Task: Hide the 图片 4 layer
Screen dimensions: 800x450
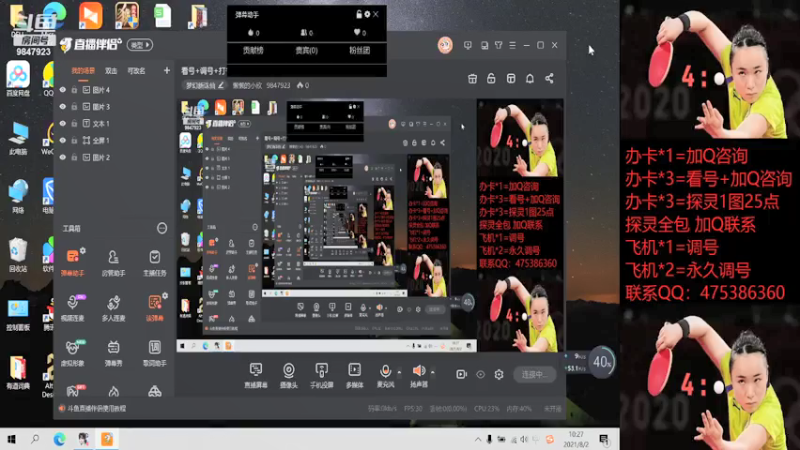Action: click(x=63, y=90)
